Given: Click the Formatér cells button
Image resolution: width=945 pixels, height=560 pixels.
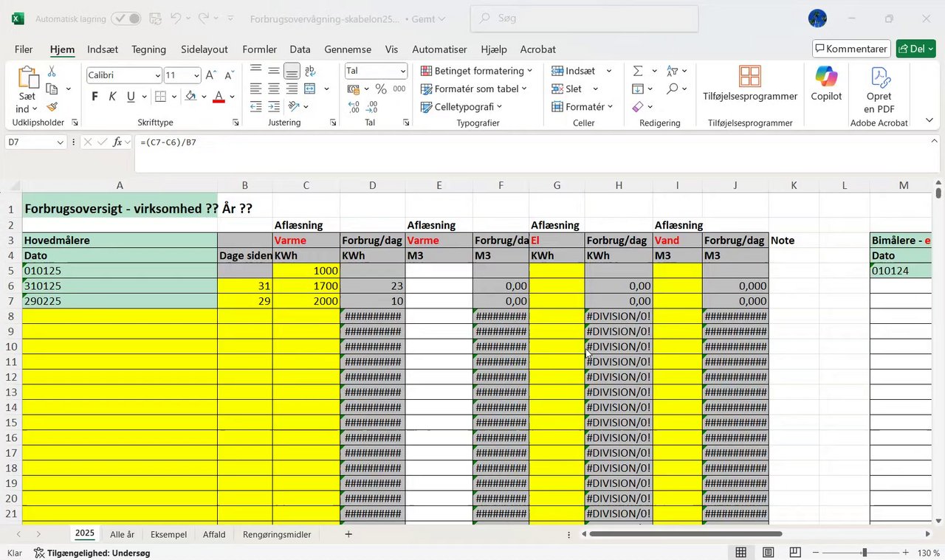Looking at the screenshot, I should tap(583, 107).
